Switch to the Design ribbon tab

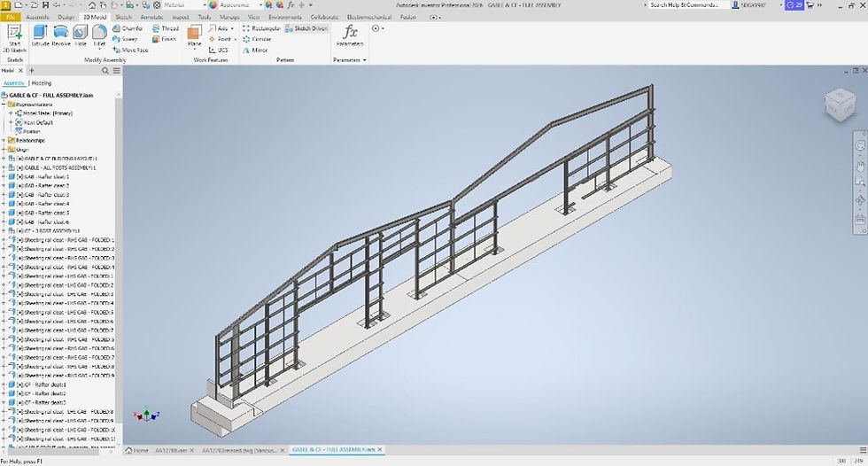tap(66, 17)
